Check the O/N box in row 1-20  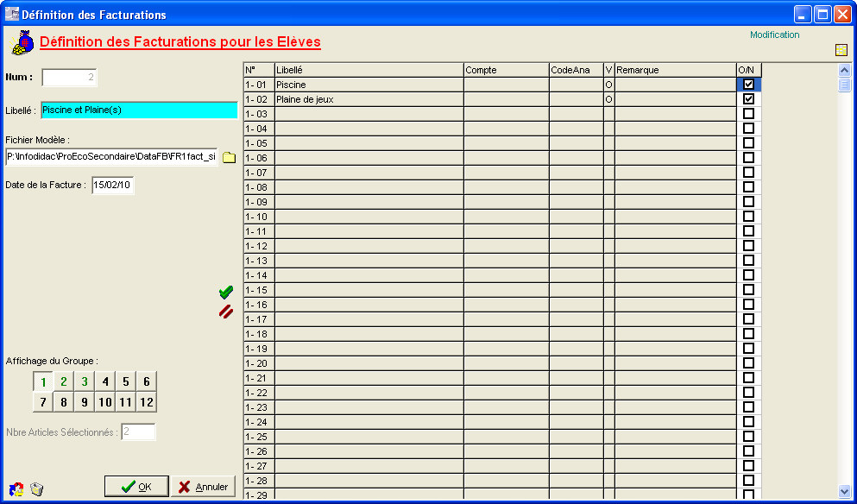(x=749, y=363)
